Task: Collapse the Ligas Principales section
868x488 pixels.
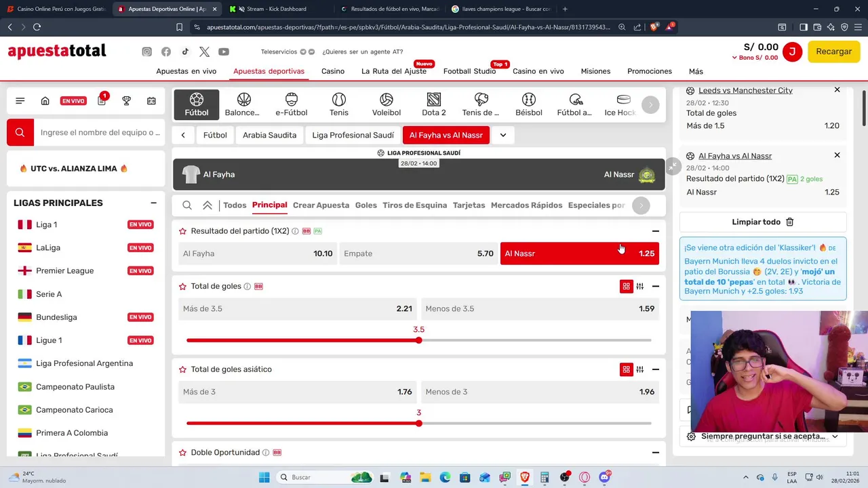Action: coord(153,203)
